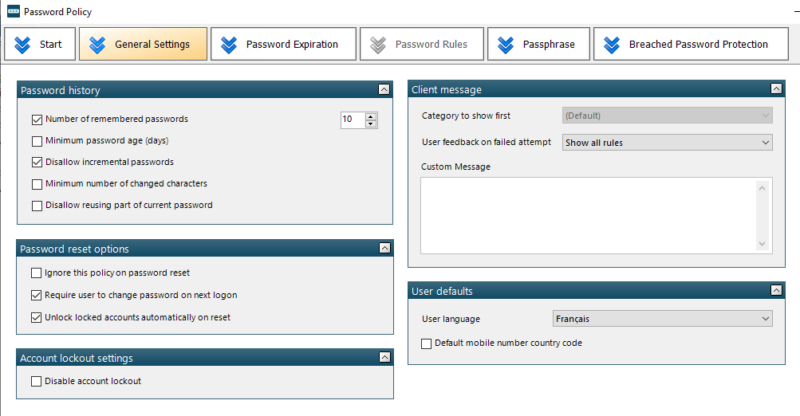The height and width of the screenshot is (416, 800).
Task: Collapse the Client message panel
Action: tap(776, 90)
